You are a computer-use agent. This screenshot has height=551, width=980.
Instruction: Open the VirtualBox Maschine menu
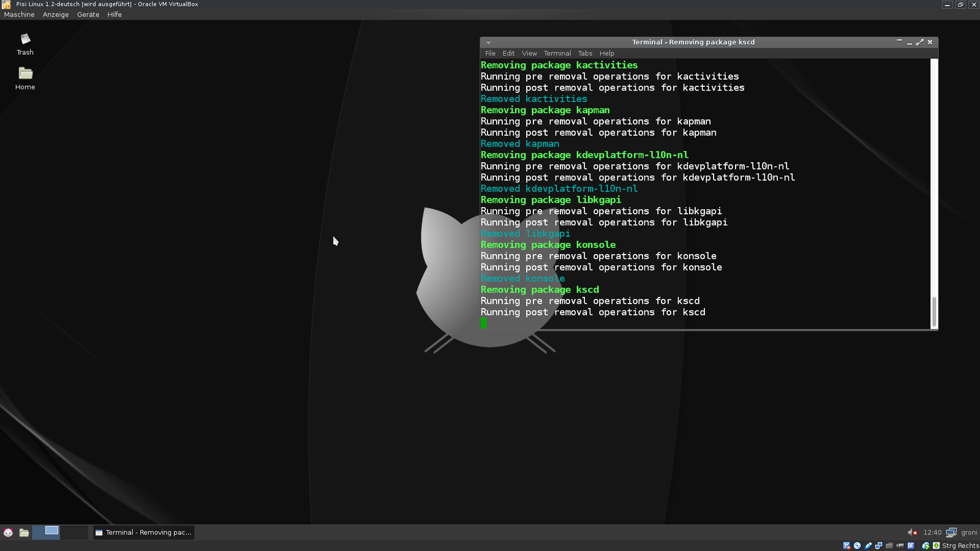20,15
